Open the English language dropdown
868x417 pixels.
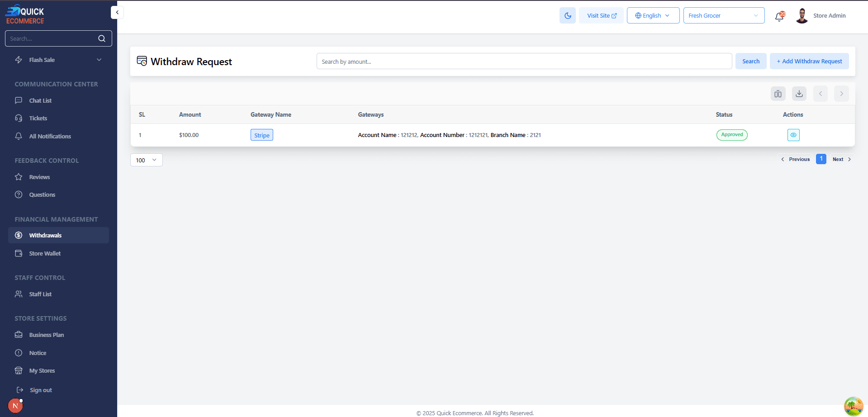(x=653, y=15)
